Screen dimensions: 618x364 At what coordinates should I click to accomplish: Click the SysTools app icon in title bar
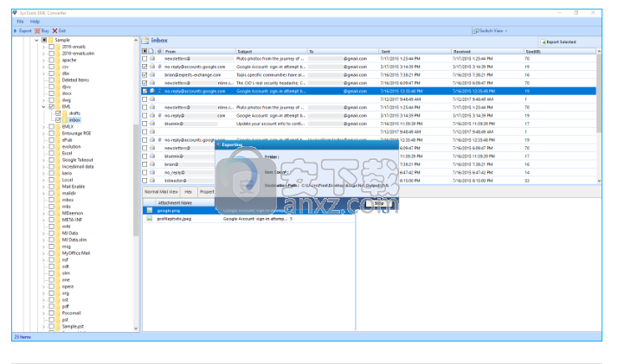15,13
